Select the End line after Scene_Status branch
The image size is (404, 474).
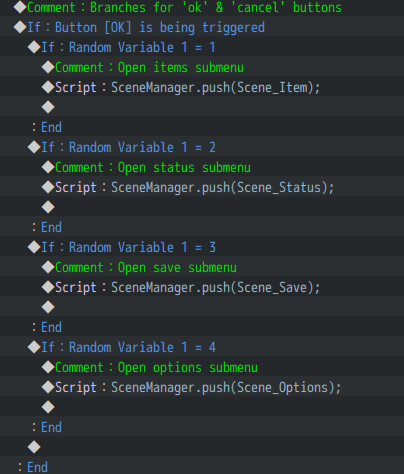click(x=202, y=227)
